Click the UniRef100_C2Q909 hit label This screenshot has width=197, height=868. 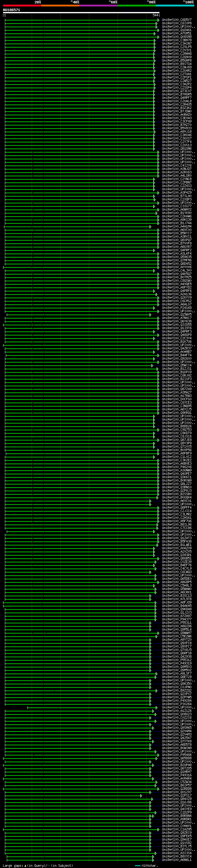[176, 57]
